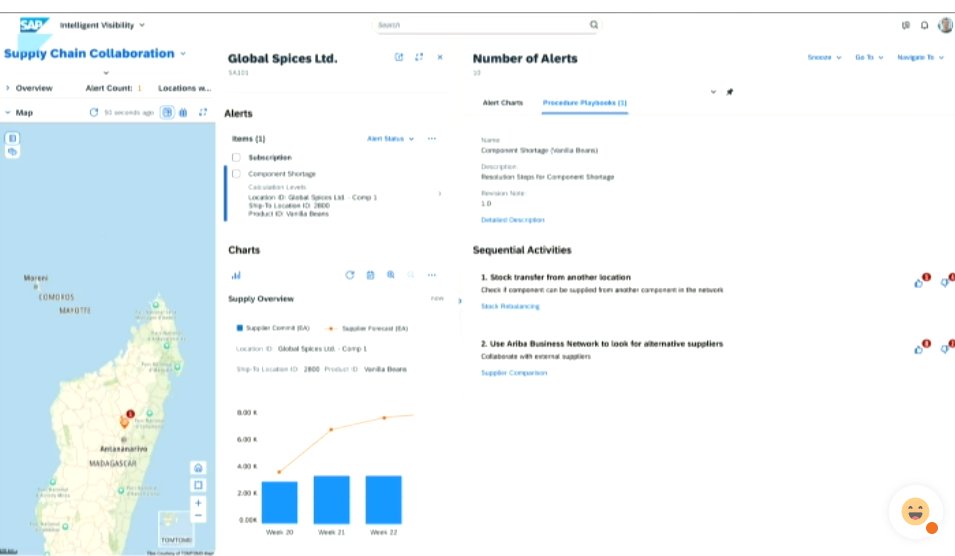Screen dimensions: 955x556
Task: Select the Procedure Playbooks (1) tab
Action: click(x=585, y=103)
